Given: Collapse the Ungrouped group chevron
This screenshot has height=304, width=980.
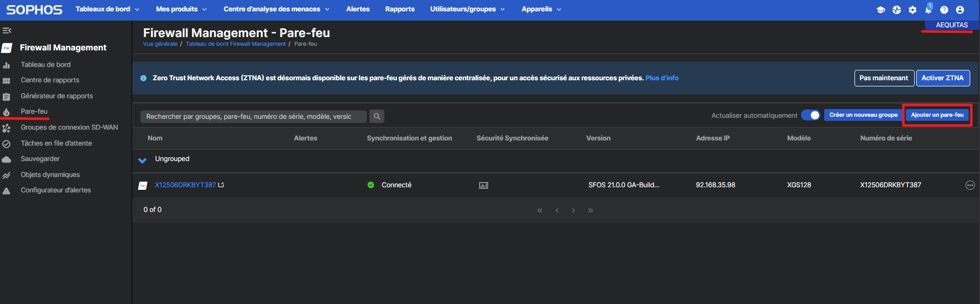Looking at the screenshot, I should coord(142,160).
